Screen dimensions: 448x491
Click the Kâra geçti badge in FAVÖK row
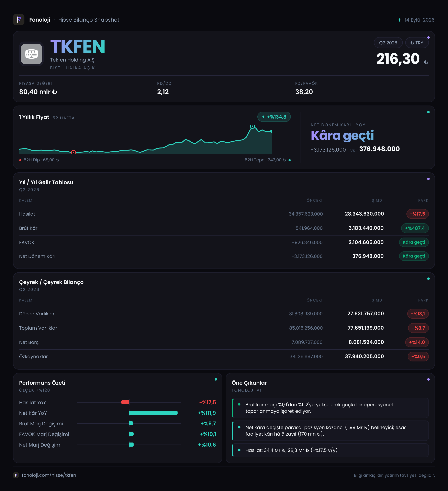(x=414, y=242)
